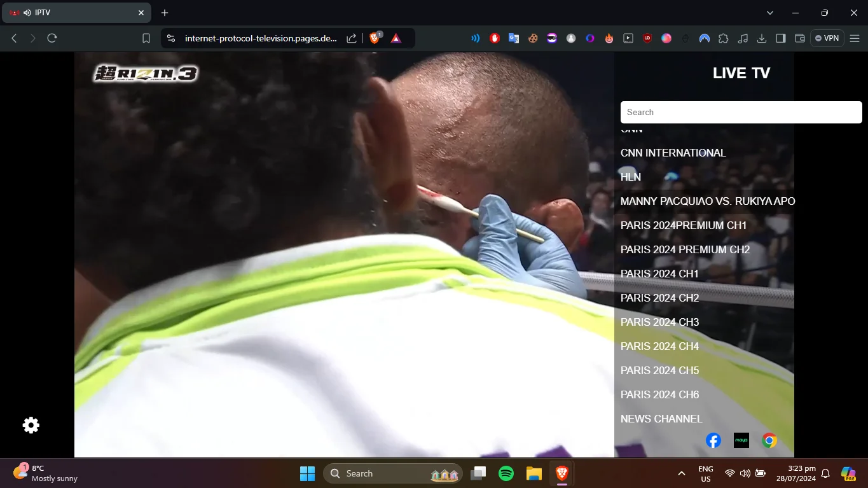Open a new browser tab
The height and width of the screenshot is (488, 868).
pyautogui.click(x=165, y=13)
